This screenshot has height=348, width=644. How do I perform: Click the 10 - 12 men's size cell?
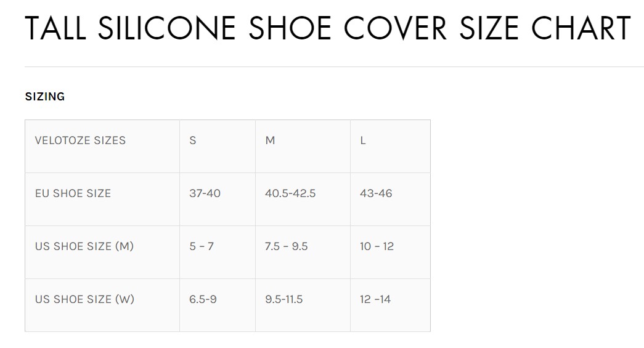[377, 246]
